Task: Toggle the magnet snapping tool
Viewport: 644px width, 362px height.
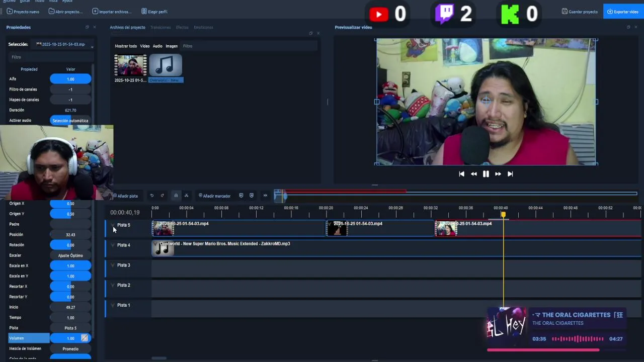Action: tap(176, 196)
